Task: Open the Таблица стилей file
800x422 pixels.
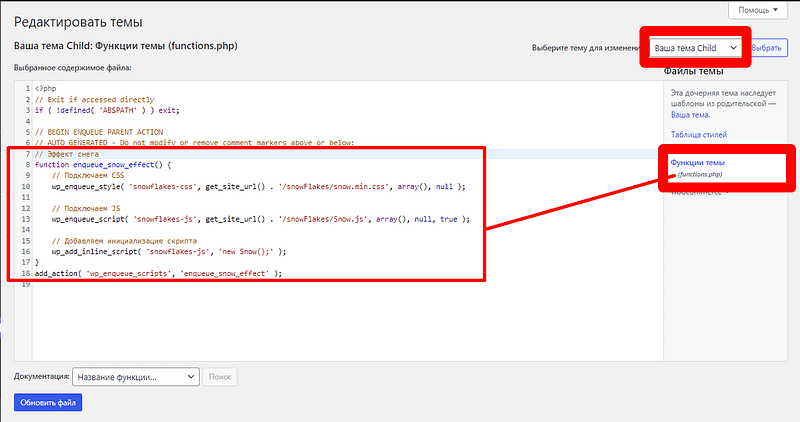Action: click(699, 134)
